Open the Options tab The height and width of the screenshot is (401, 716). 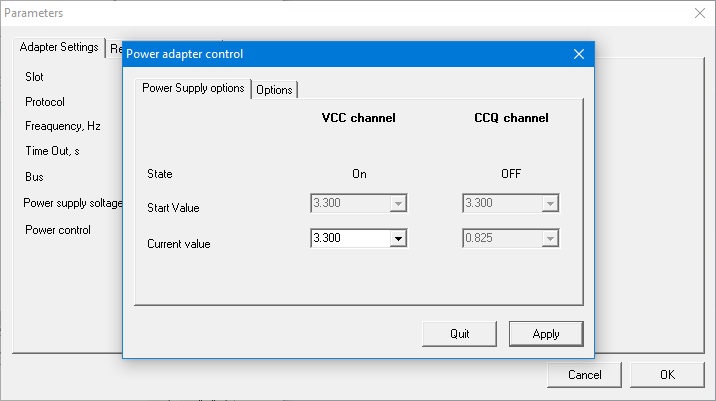point(274,90)
